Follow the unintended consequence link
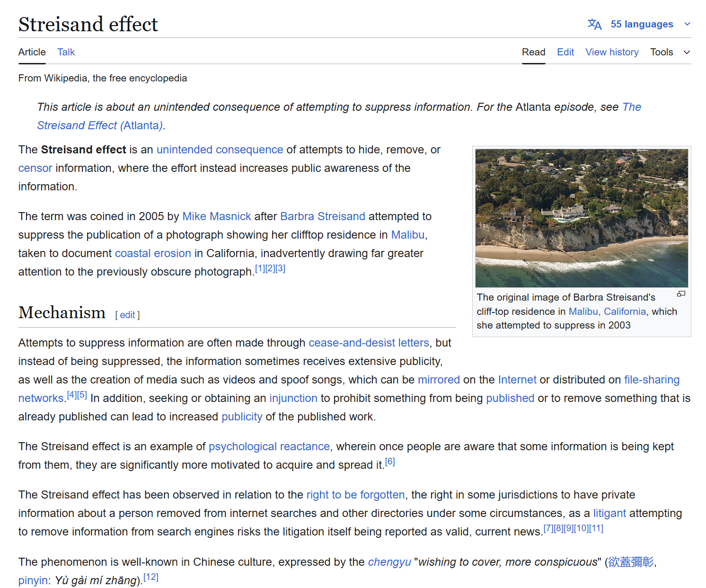 220,150
